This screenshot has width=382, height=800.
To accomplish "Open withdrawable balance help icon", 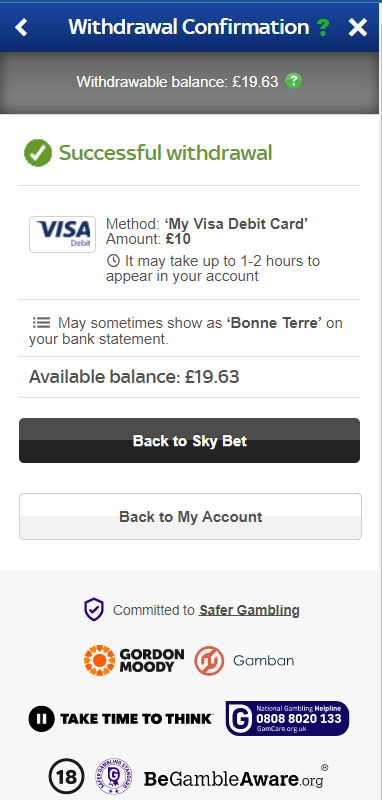I will point(293,81).
